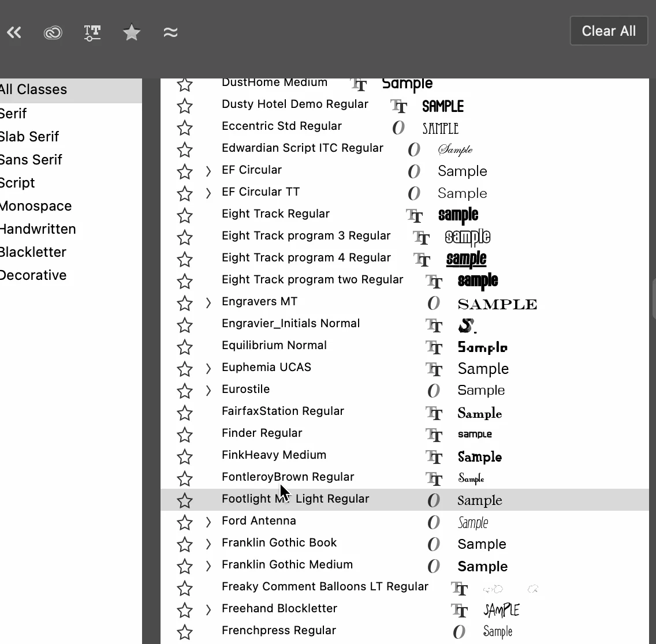Filter by Monospace class

tap(36, 206)
